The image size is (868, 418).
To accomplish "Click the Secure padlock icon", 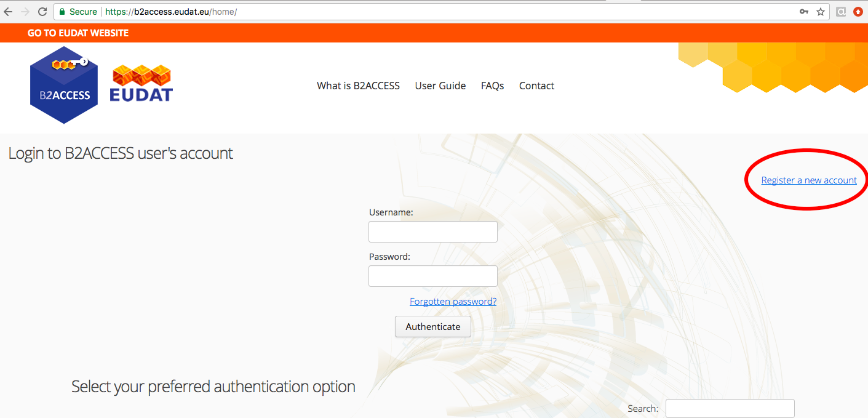I will click(x=62, y=11).
